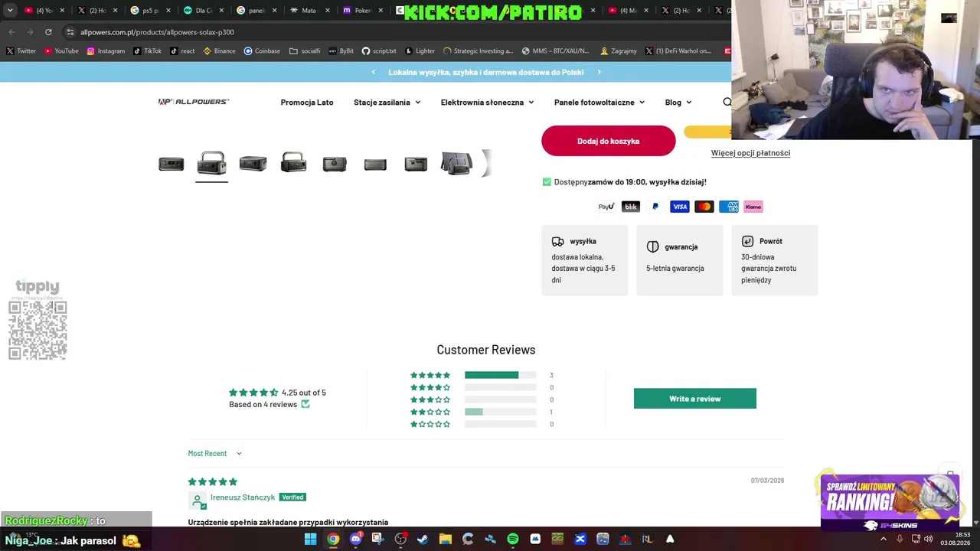This screenshot has width=980, height=551.
Task: Click the PayU payment icon
Action: (606, 207)
